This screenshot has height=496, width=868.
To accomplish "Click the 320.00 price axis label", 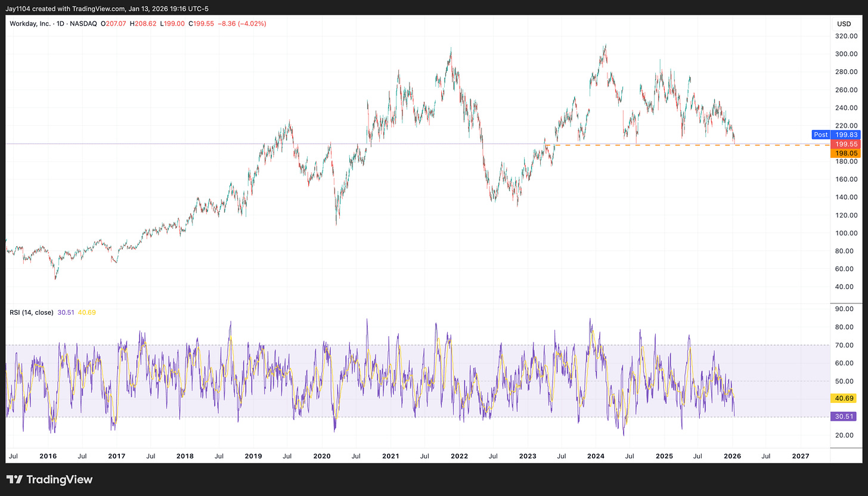I will tap(845, 36).
